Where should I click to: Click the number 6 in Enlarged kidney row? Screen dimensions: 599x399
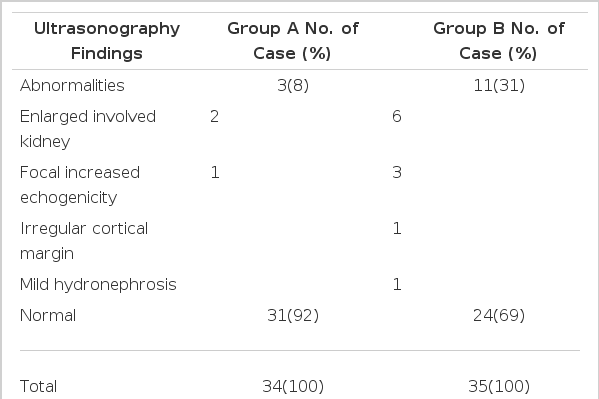pyautogui.click(x=397, y=117)
